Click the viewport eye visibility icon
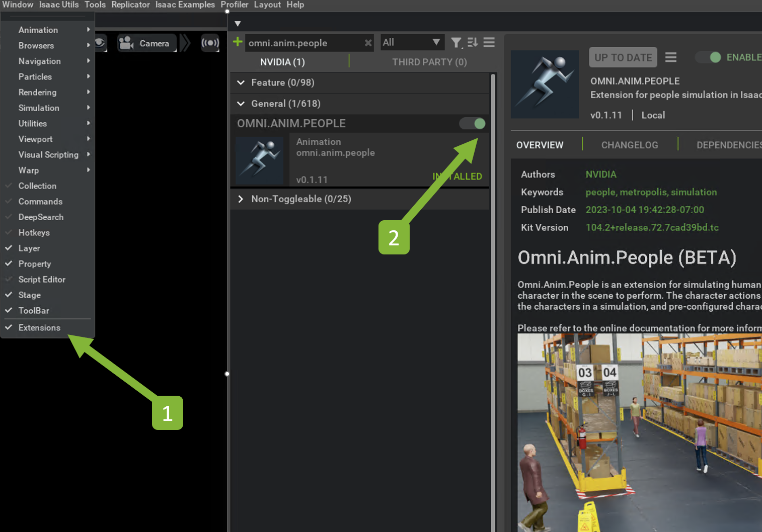Viewport: 762px width, 532px height. [x=100, y=43]
